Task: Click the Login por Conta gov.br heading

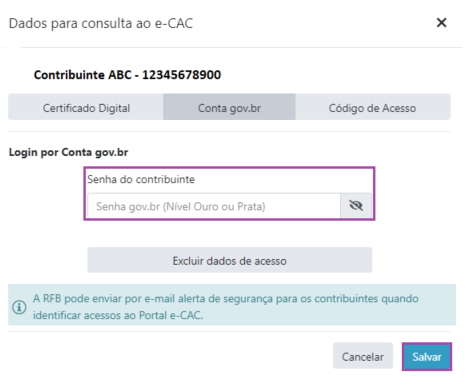Action: point(68,152)
